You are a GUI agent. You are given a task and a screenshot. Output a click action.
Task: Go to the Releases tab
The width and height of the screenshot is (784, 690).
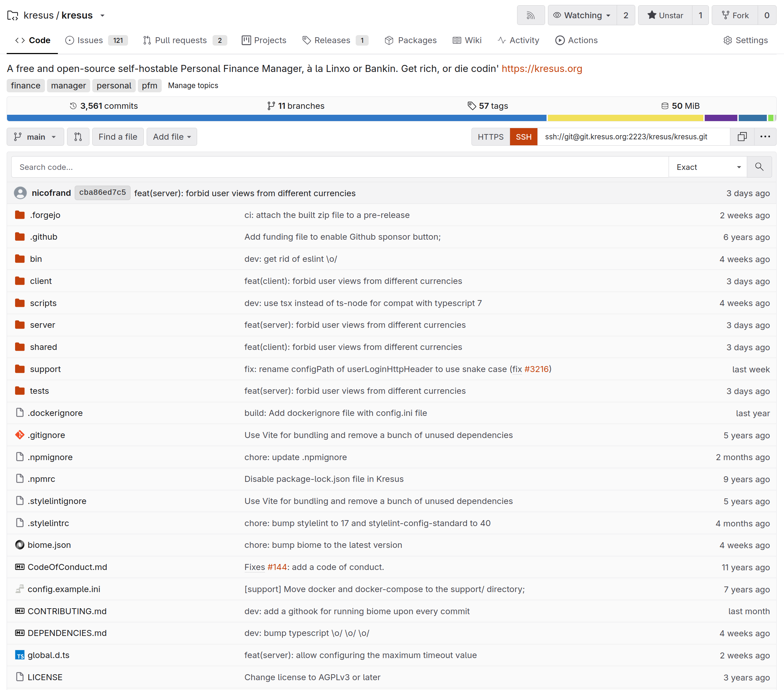coord(335,40)
